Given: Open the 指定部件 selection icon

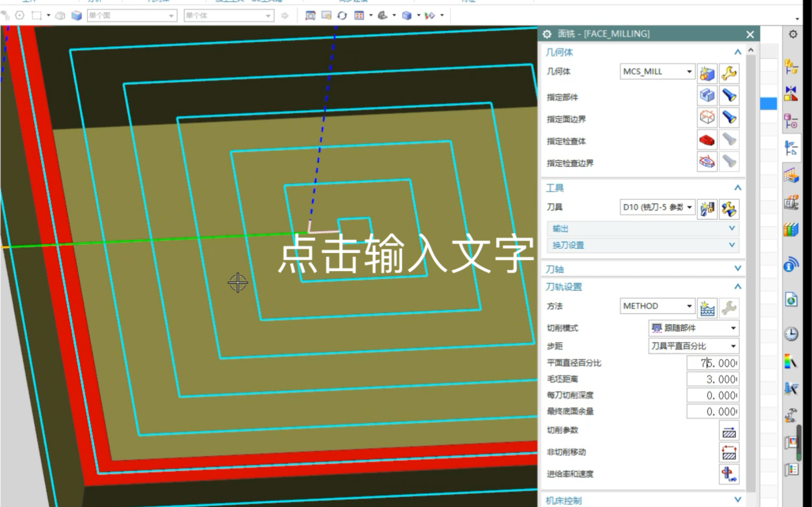Looking at the screenshot, I should (706, 96).
